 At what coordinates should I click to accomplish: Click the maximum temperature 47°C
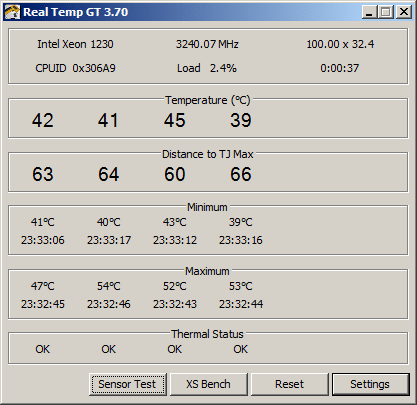43,286
